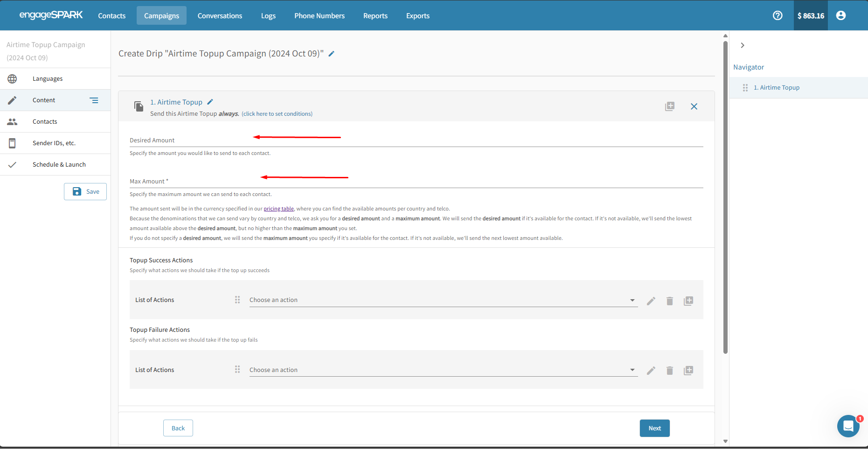Duplicate the Airtime Topup step
Image resolution: width=868 pixels, height=449 pixels.
(669, 106)
